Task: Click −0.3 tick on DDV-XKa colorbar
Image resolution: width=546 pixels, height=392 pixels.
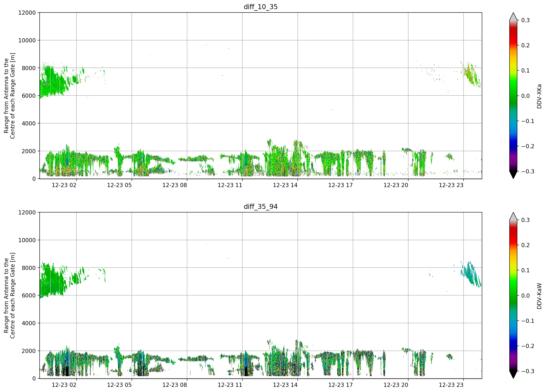Action: (528, 171)
